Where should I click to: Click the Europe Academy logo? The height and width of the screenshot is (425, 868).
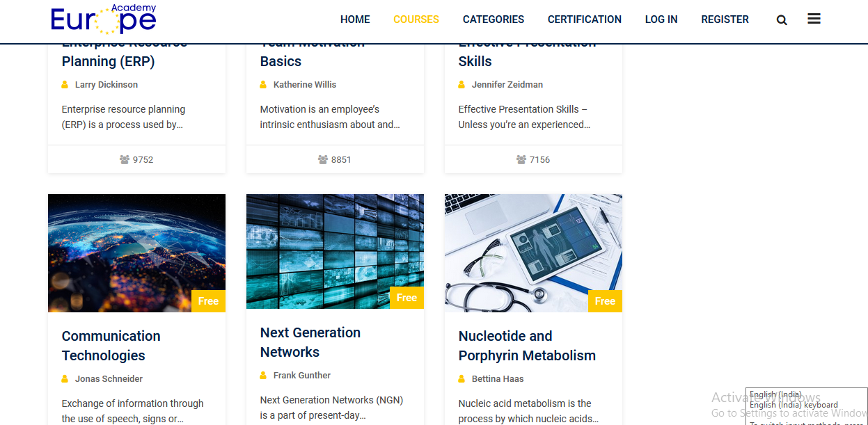point(102,19)
